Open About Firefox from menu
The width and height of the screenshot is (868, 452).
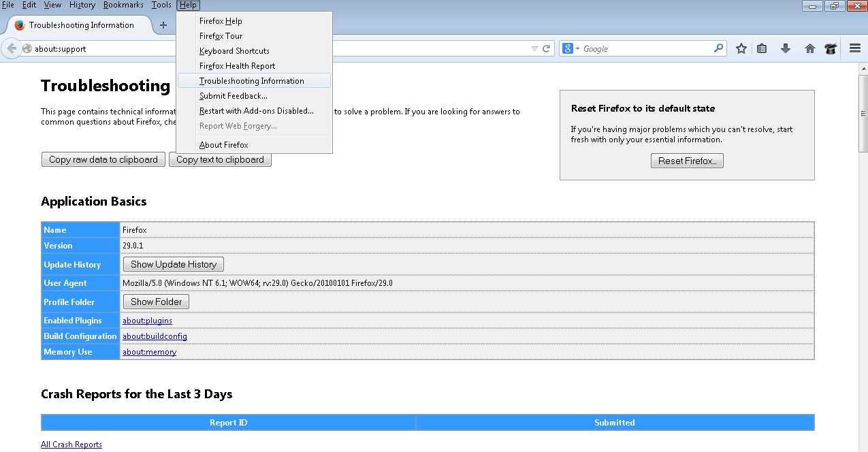pos(254,145)
